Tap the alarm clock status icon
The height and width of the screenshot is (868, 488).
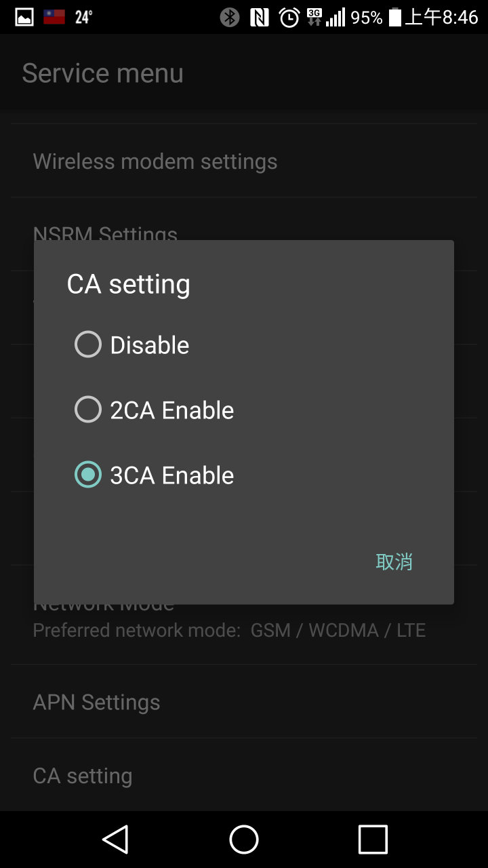(x=289, y=17)
